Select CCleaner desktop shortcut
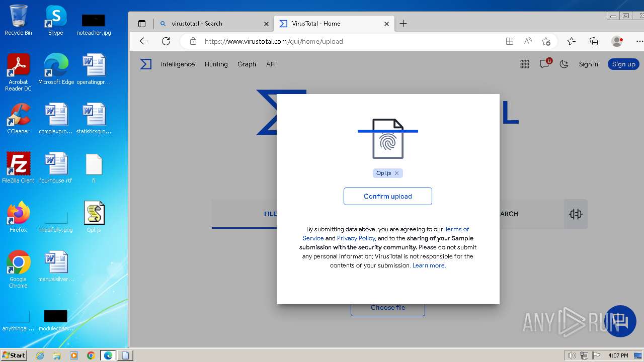The image size is (644, 362). click(18, 119)
